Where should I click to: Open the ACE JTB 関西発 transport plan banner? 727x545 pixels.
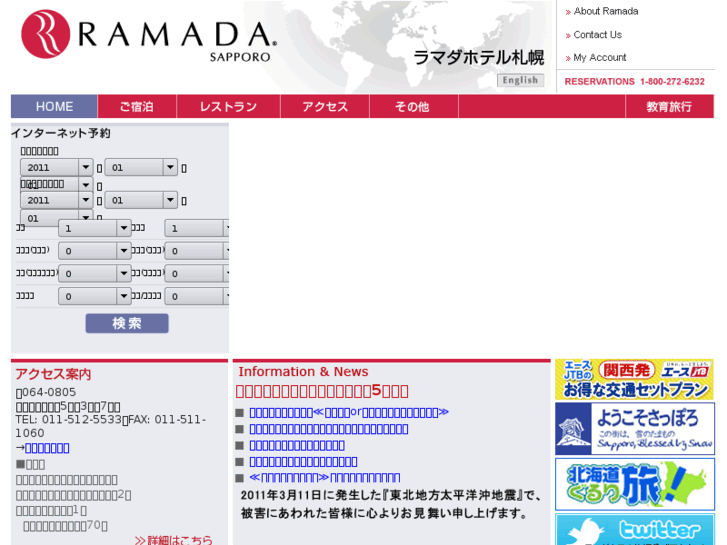tap(634, 379)
